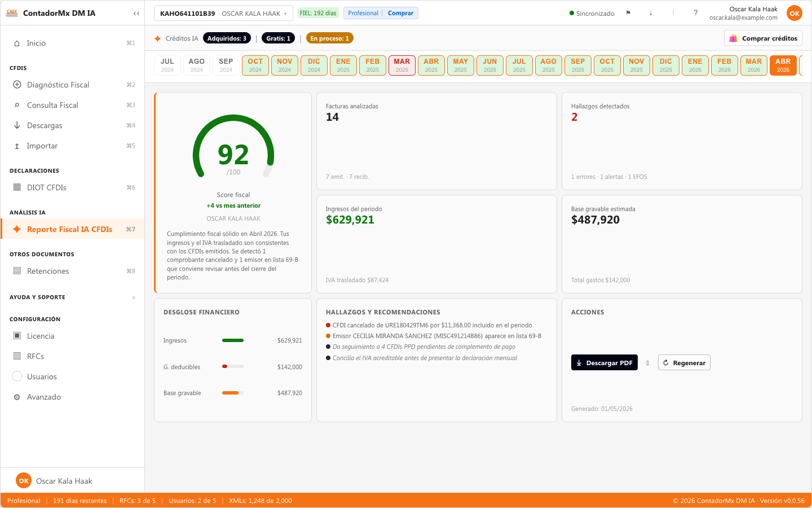Expand the Ayuda y Soporte section
Viewport: 812px width, 508px height.
[x=73, y=297]
